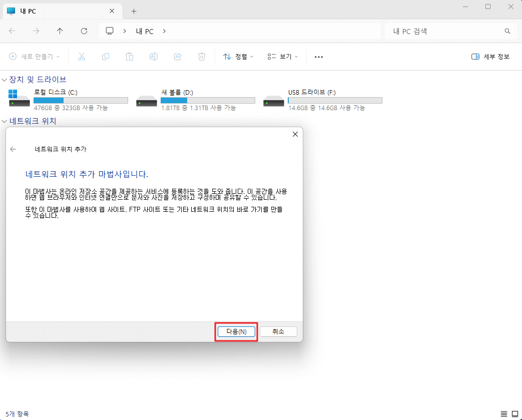
Task: Toggle the 세부 정보 details pane
Action: (x=490, y=57)
